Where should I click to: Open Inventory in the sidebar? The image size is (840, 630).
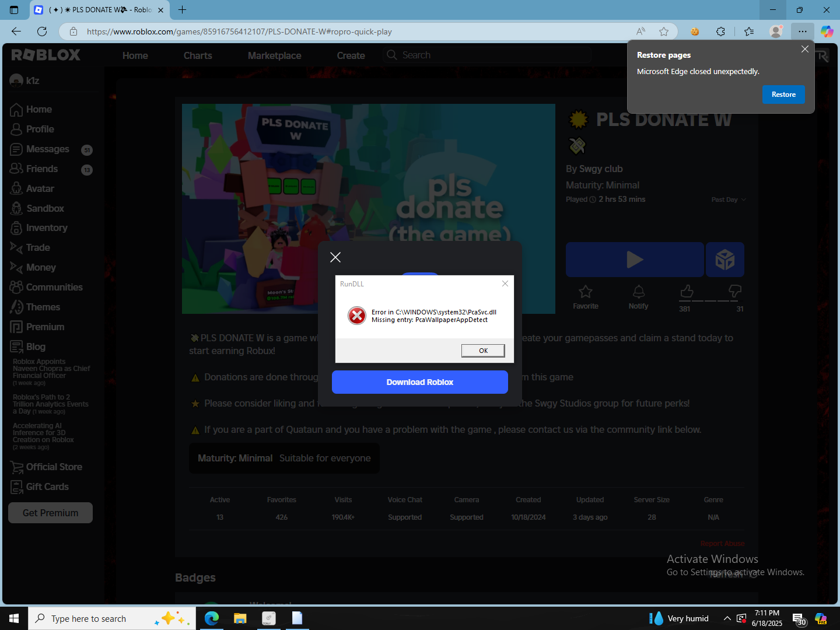pos(39,228)
